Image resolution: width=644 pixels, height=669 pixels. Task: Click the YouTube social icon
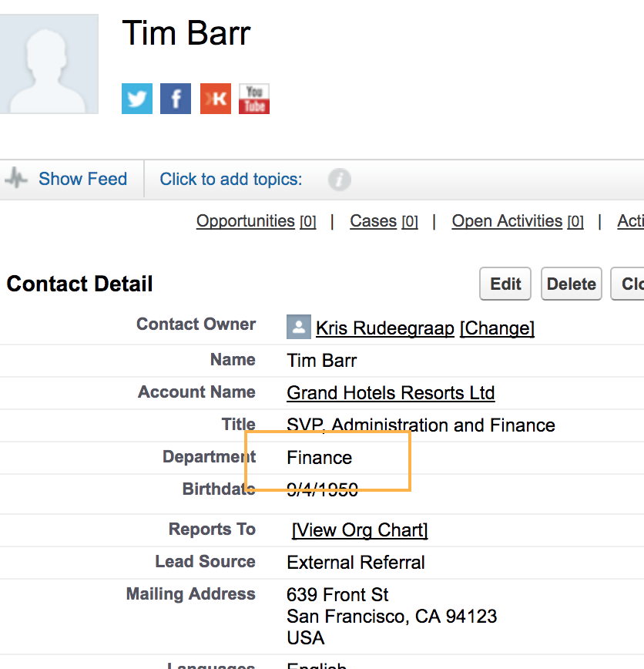(x=254, y=99)
